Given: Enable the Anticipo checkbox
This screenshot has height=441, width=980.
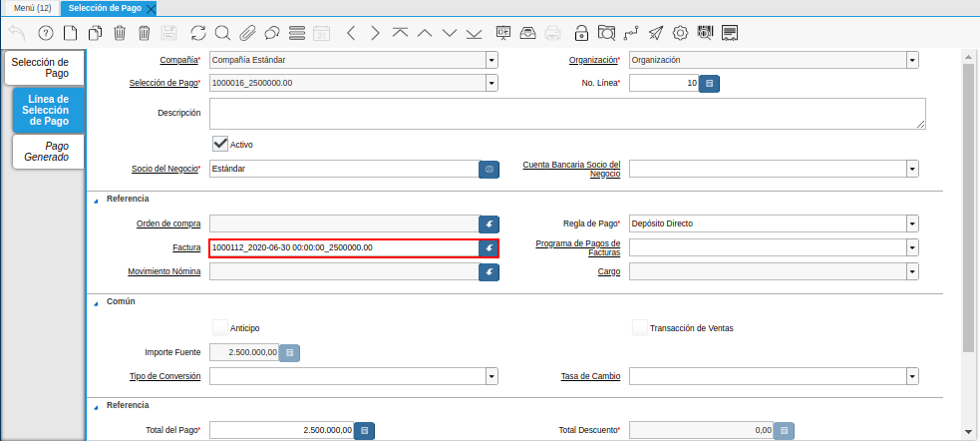Looking at the screenshot, I should click(x=220, y=327).
